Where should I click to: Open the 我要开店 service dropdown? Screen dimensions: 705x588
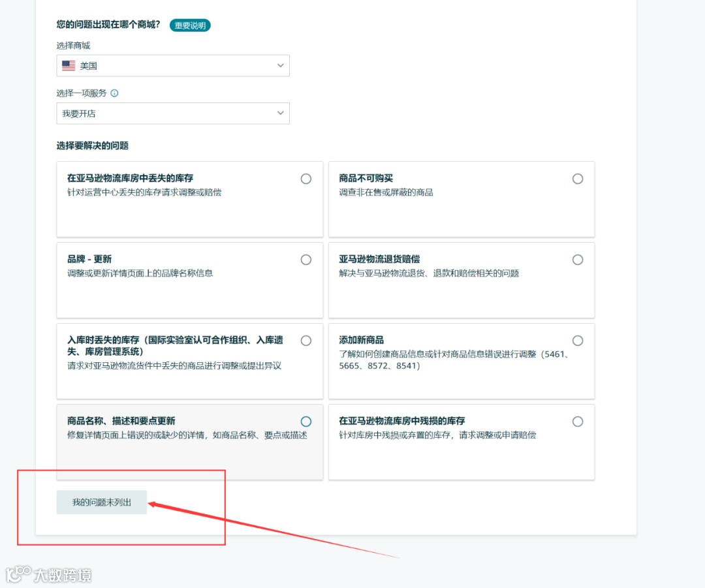click(173, 113)
